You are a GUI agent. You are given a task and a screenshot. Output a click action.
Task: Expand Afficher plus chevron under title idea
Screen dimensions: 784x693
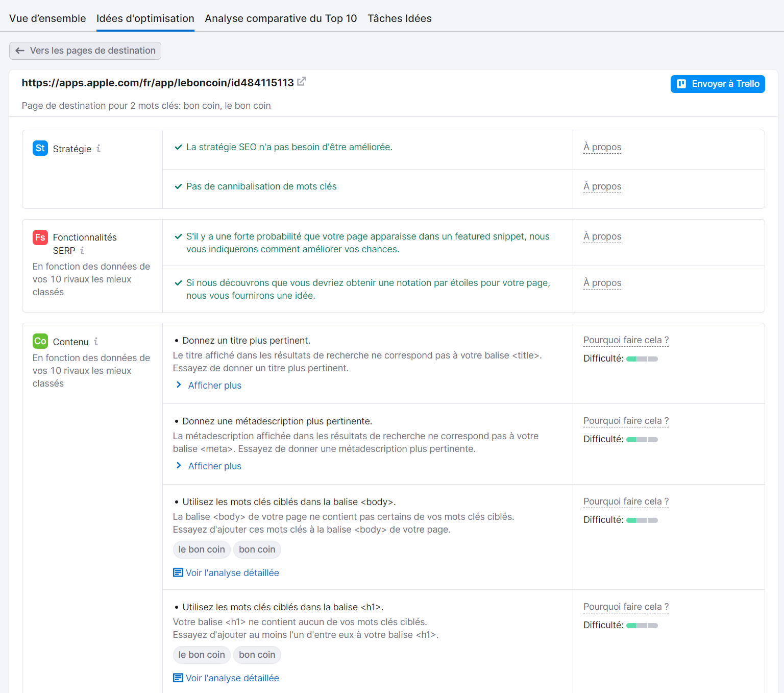[x=179, y=385]
